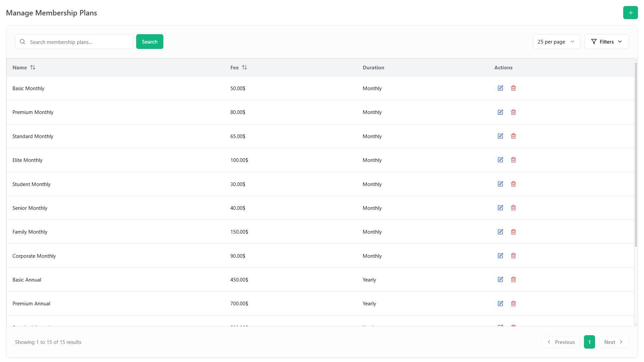Click the 50.00$ fee value
The width and height of the screenshot is (644, 362).
(238, 88)
